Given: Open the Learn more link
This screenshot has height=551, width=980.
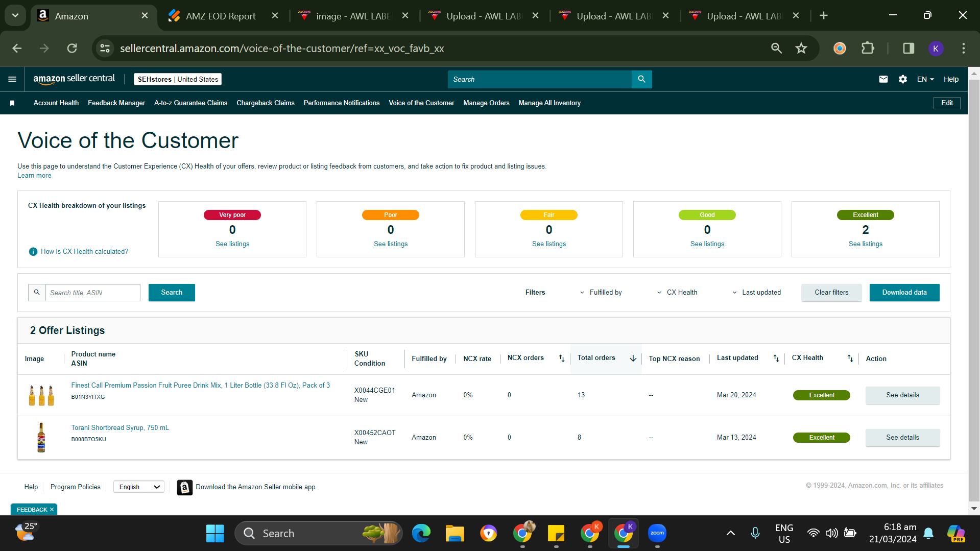Looking at the screenshot, I should click(34, 176).
